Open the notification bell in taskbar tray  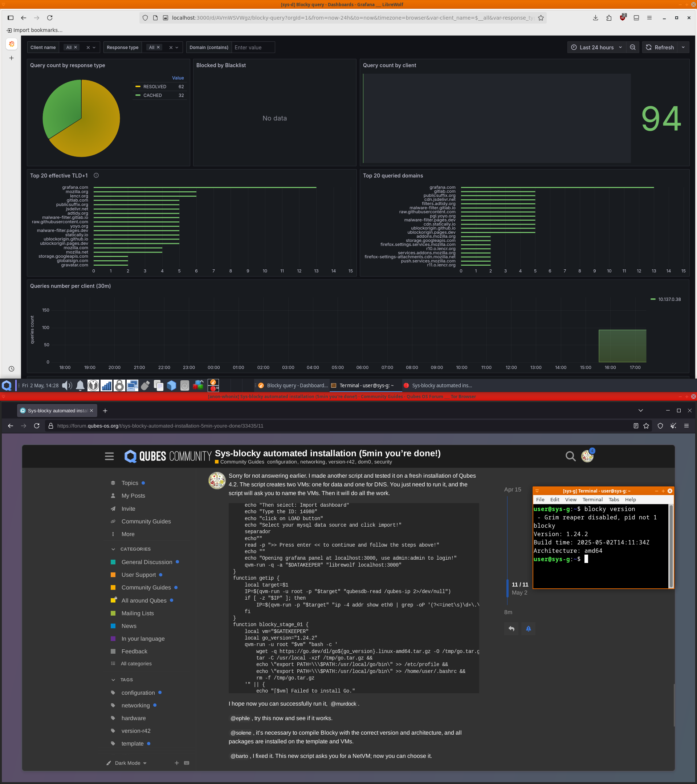80,385
